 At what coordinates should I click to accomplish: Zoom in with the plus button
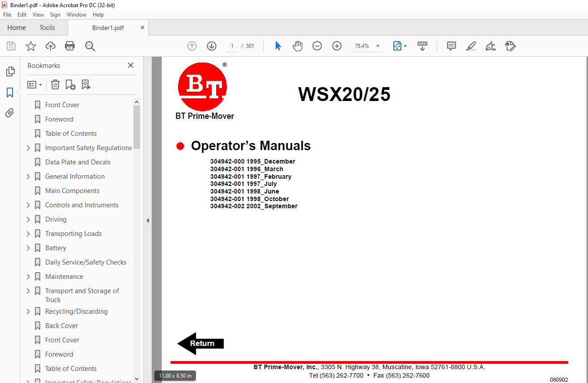pyautogui.click(x=337, y=46)
